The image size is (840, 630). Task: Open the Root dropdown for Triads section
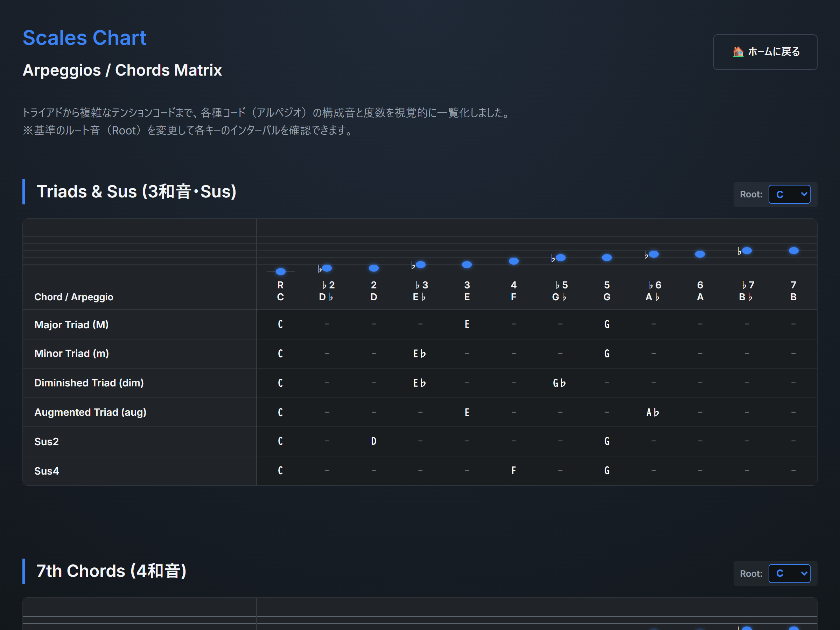point(789,195)
